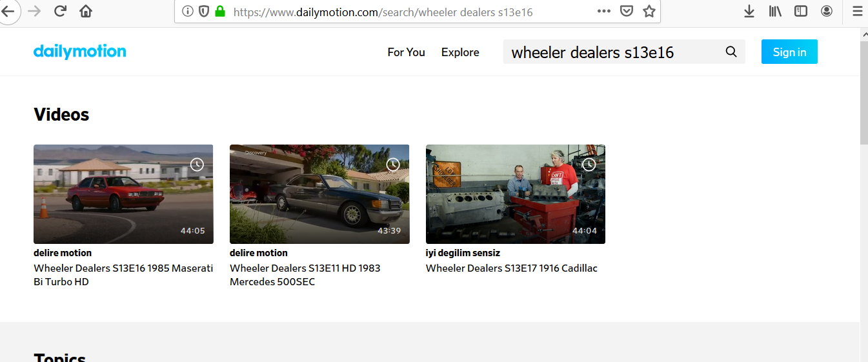Open page actions three-dot menu
The height and width of the screenshot is (362, 868).
604,11
